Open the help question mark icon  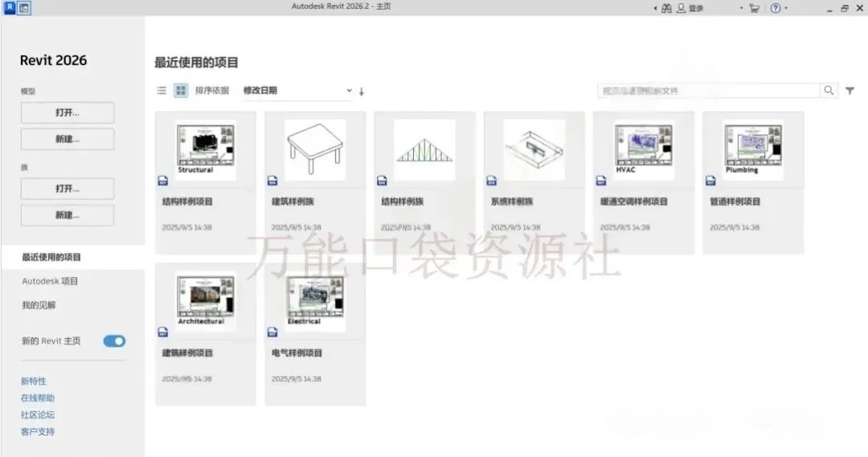776,8
